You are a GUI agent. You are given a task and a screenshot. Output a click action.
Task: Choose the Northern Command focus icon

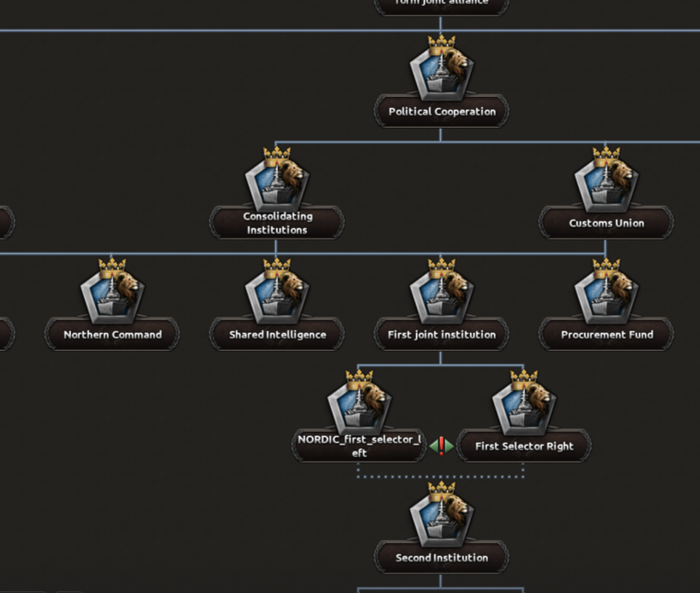(x=112, y=292)
